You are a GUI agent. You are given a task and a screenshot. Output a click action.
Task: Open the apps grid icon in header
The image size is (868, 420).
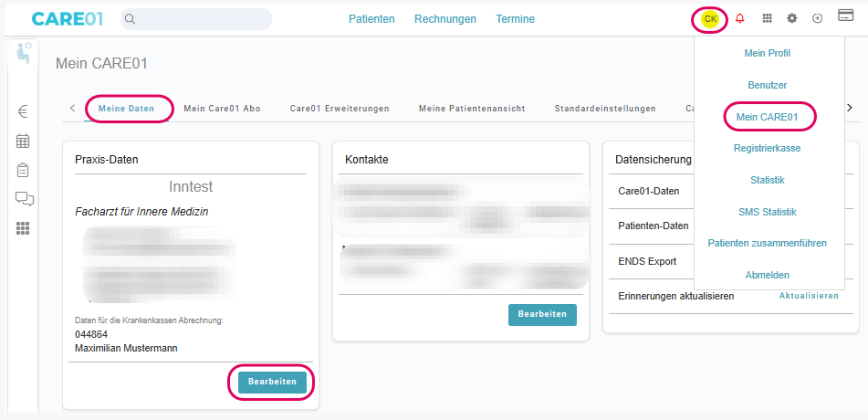point(768,19)
